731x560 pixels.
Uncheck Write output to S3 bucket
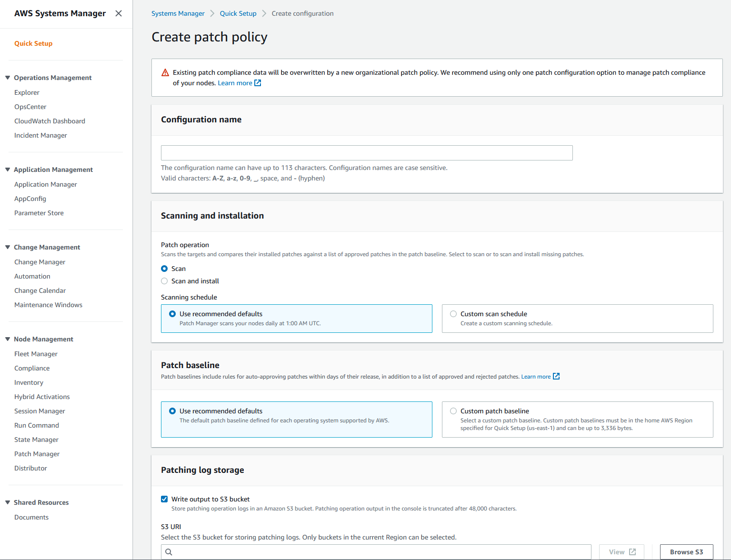pos(164,499)
